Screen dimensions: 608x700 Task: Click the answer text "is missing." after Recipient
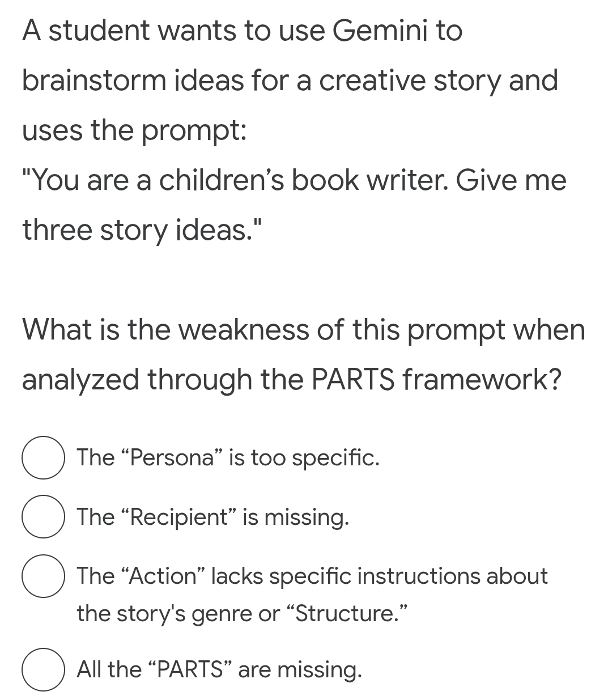(x=296, y=517)
